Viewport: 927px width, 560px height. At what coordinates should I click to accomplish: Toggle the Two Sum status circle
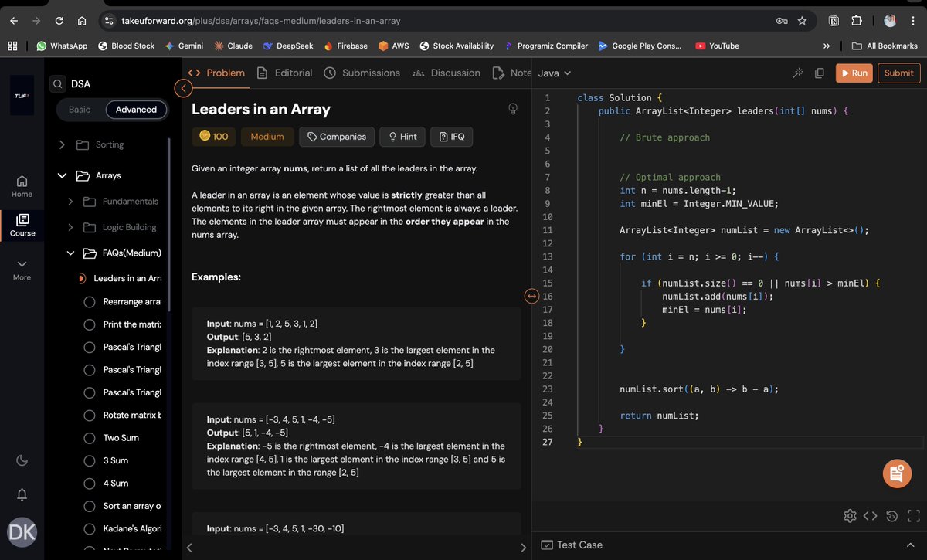pyautogui.click(x=89, y=438)
